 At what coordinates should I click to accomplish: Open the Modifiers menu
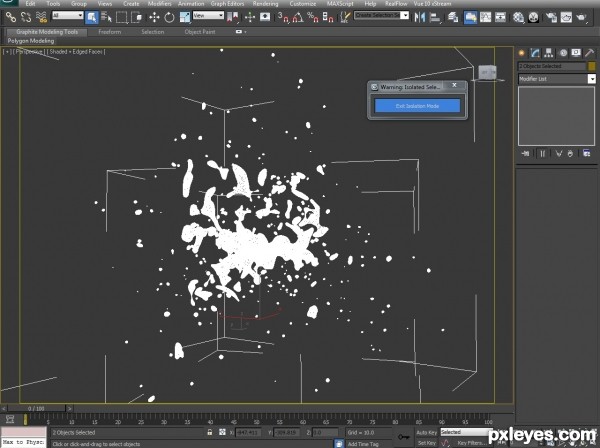tap(160, 3)
